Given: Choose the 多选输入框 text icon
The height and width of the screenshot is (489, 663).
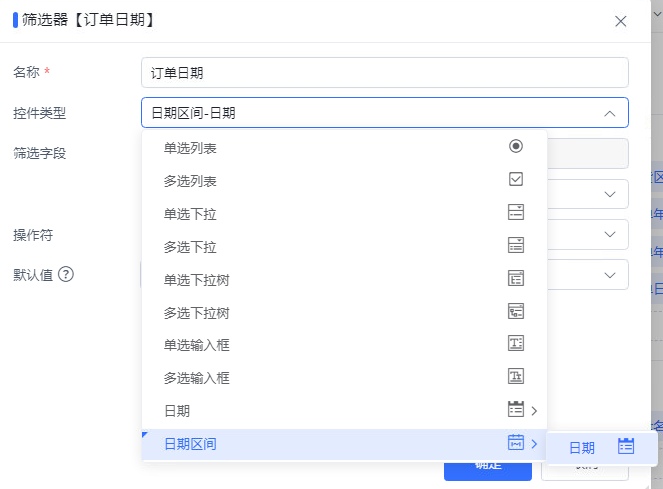Looking at the screenshot, I should pyautogui.click(x=515, y=376).
